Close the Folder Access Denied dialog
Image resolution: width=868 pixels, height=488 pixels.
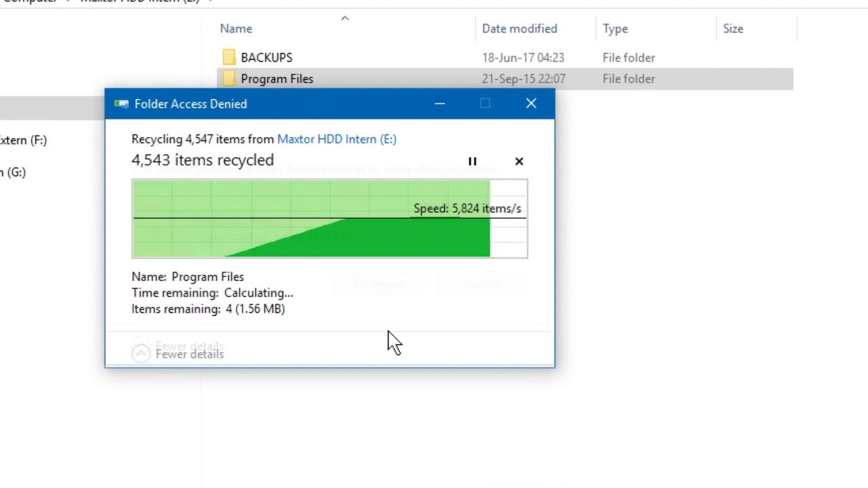tap(531, 104)
